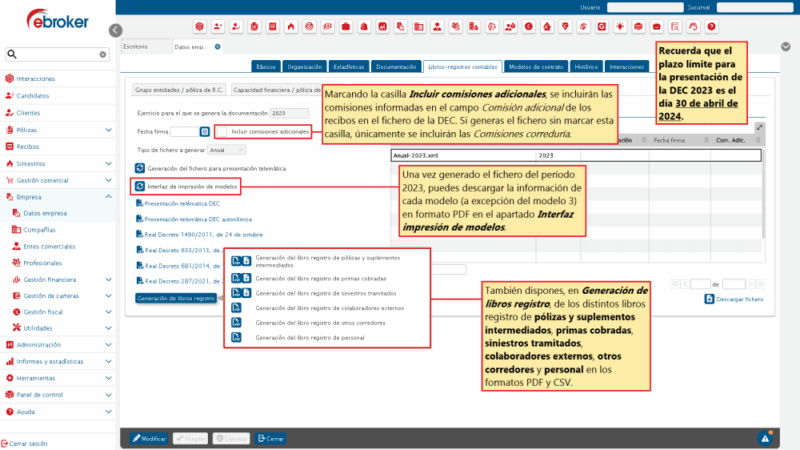Click the single person silhouette icon in the top toolbar

[x=437, y=27]
